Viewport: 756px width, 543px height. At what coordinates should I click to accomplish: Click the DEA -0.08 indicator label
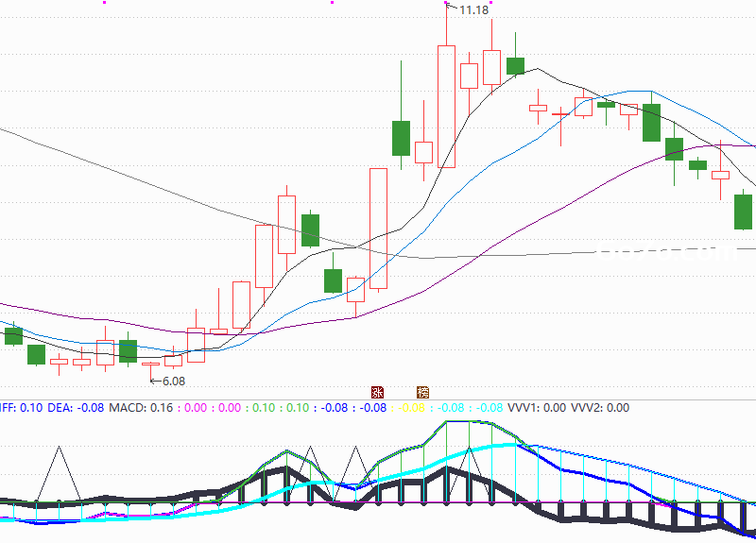[76, 408]
